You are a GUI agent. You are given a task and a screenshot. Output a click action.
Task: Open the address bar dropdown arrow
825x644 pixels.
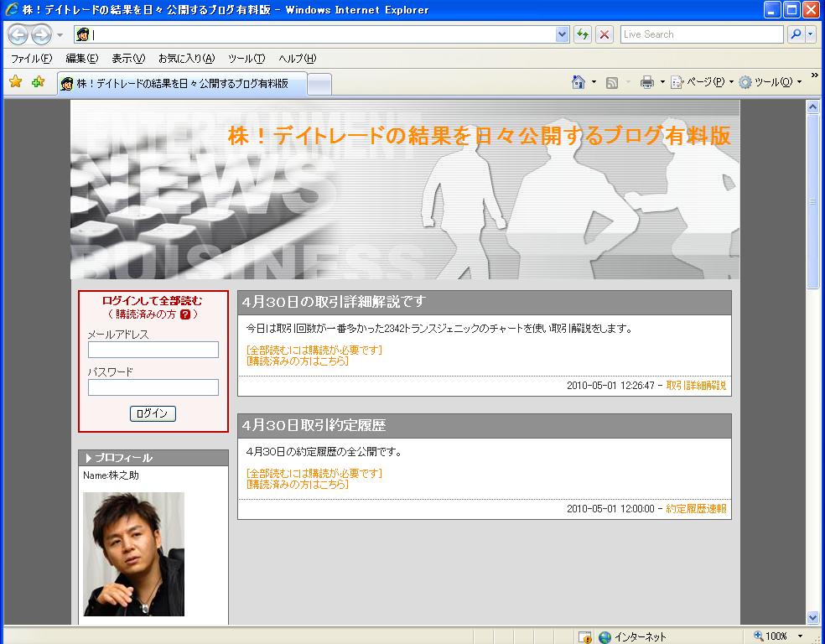click(x=562, y=34)
